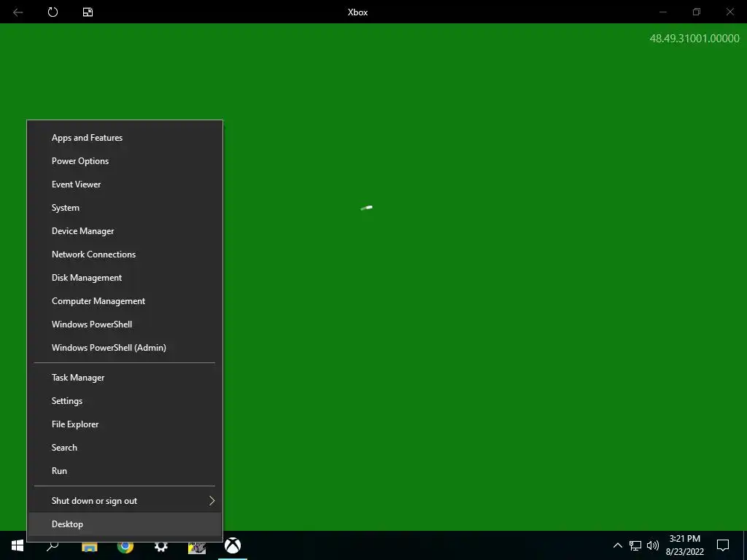
Task: Open the Windows Start button
Action: (18, 545)
